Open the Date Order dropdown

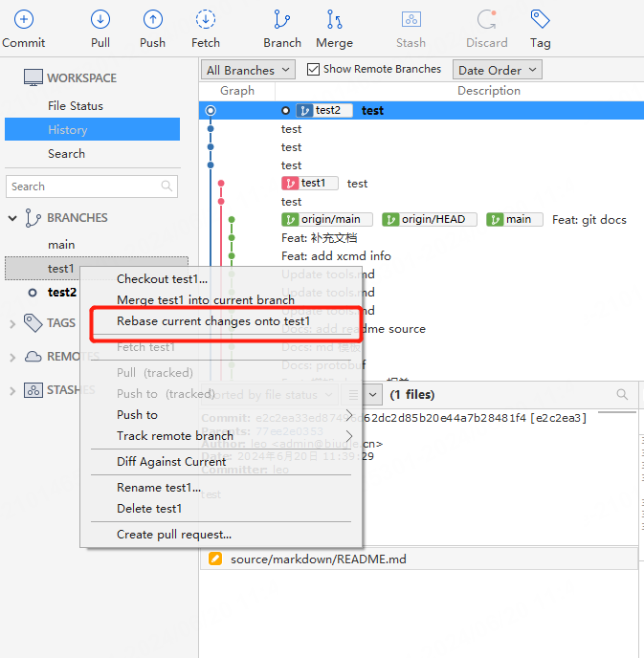tap(497, 70)
